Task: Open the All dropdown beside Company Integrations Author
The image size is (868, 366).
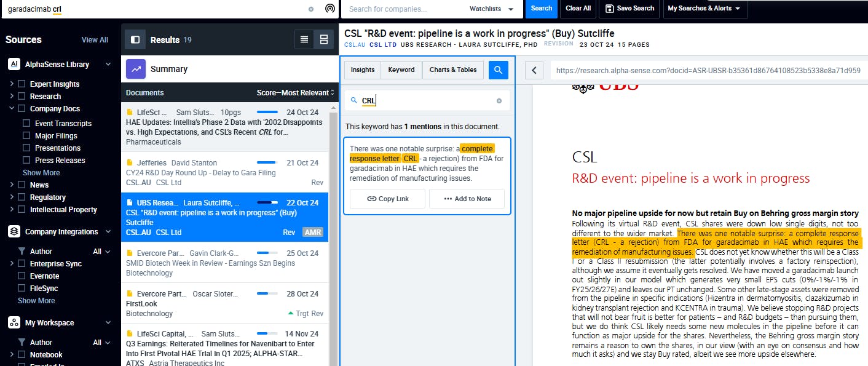Action: (101, 252)
